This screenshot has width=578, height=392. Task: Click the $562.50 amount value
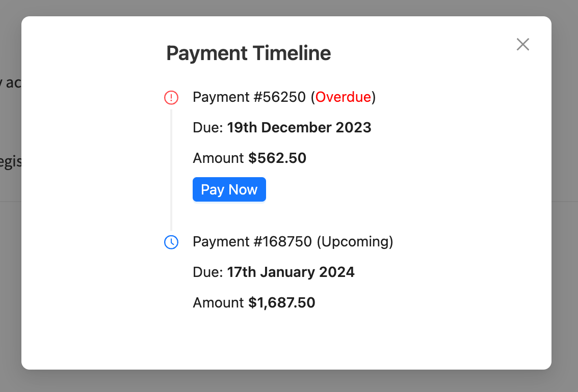277,158
